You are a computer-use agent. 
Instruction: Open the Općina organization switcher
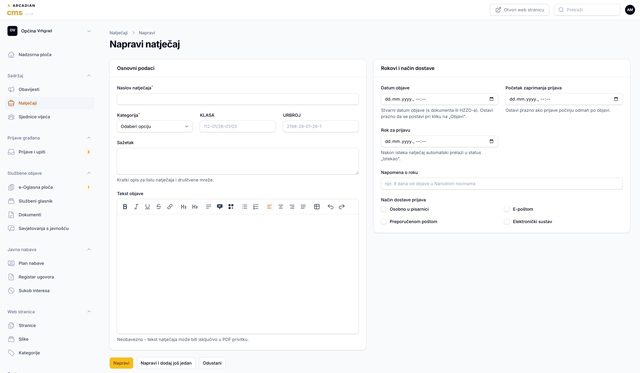pyautogui.click(x=49, y=31)
